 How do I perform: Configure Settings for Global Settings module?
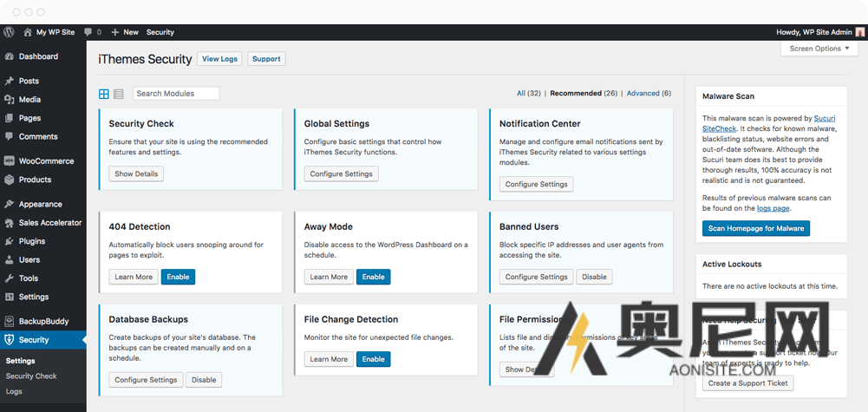tap(341, 173)
